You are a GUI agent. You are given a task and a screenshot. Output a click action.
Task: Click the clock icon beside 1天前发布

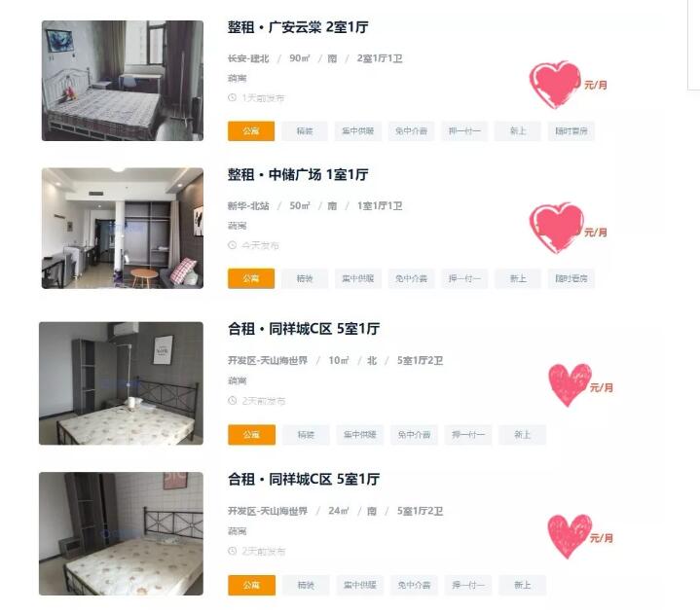232,97
